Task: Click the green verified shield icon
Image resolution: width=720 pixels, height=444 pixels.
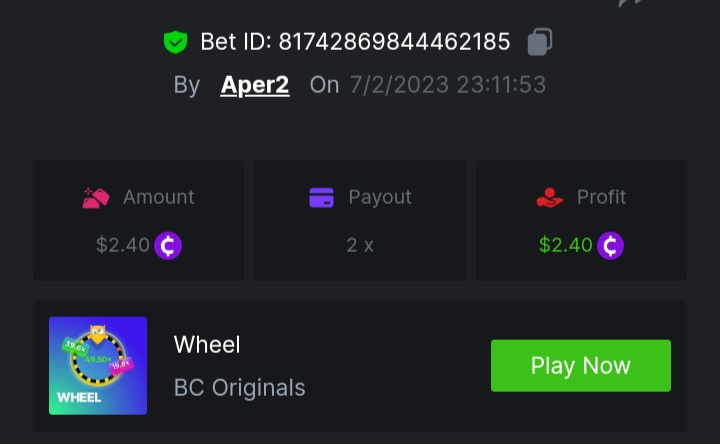Action: [176, 42]
